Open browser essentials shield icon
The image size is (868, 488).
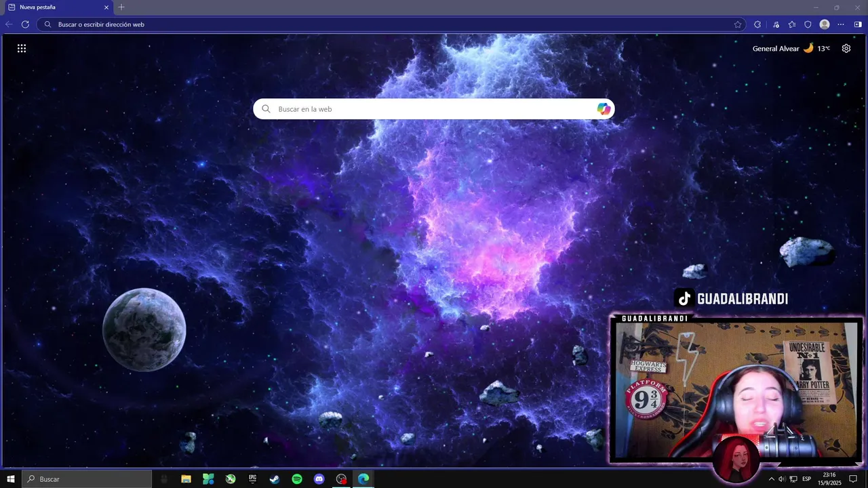(x=808, y=24)
